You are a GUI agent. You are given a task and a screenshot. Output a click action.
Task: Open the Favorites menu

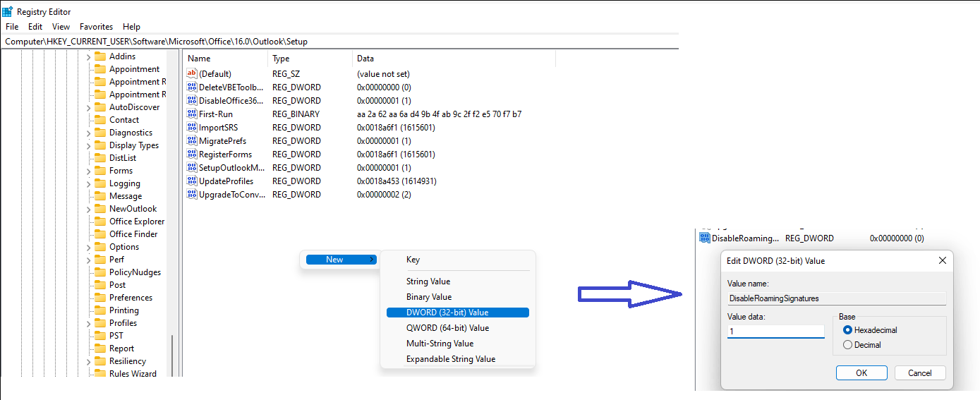click(96, 27)
